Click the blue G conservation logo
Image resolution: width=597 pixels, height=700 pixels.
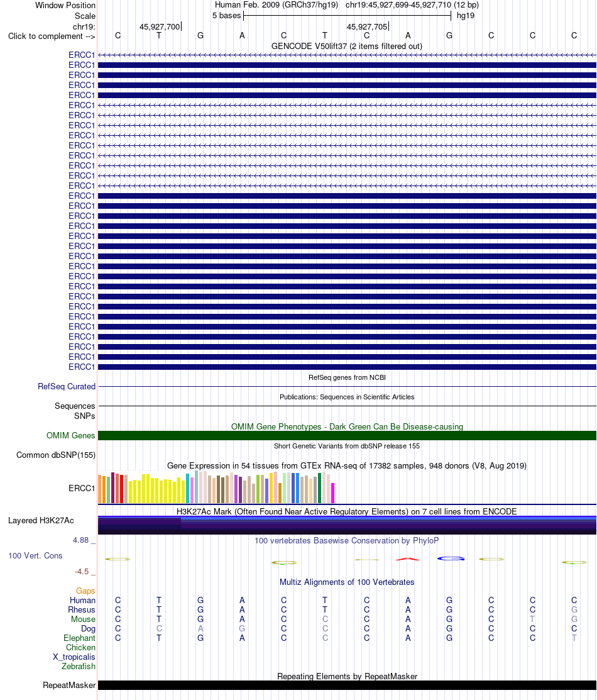click(x=451, y=558)
